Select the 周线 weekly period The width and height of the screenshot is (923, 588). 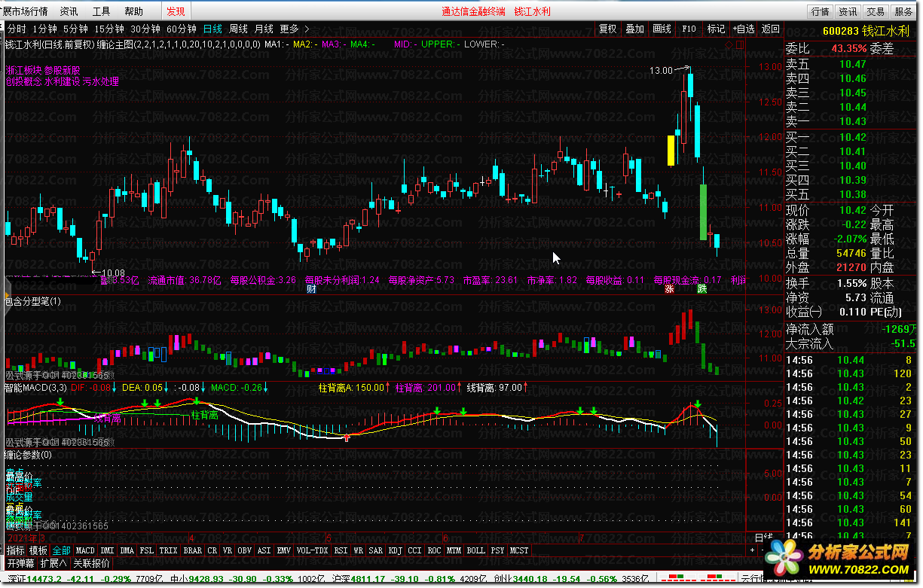(238, 29)
